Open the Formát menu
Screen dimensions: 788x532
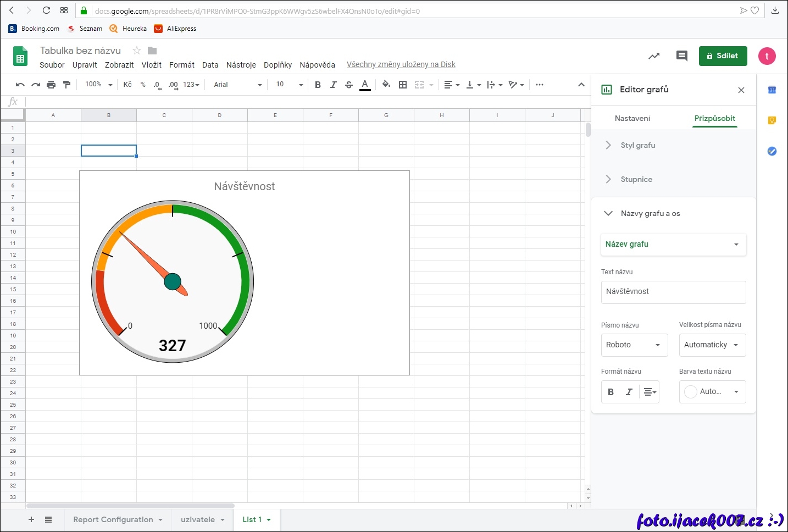tap(181, 65)
